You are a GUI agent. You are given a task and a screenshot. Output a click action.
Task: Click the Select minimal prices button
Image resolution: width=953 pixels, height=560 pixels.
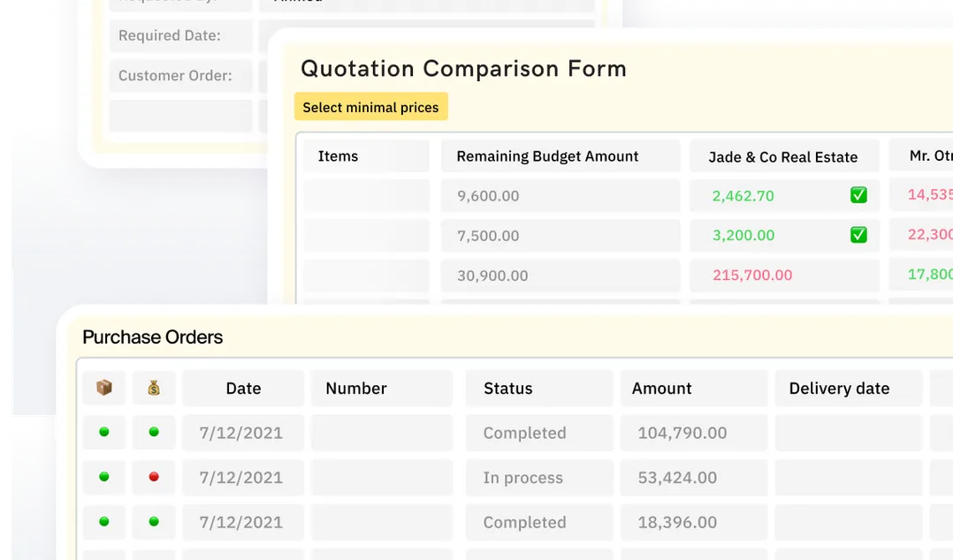pyautogui.click(x=370, y=106)
